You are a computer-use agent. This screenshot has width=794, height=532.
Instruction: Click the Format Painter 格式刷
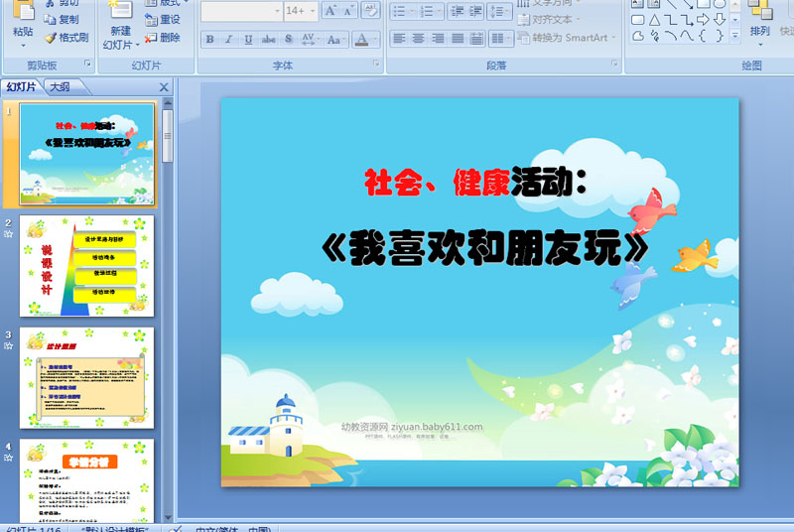coord(66,38)
